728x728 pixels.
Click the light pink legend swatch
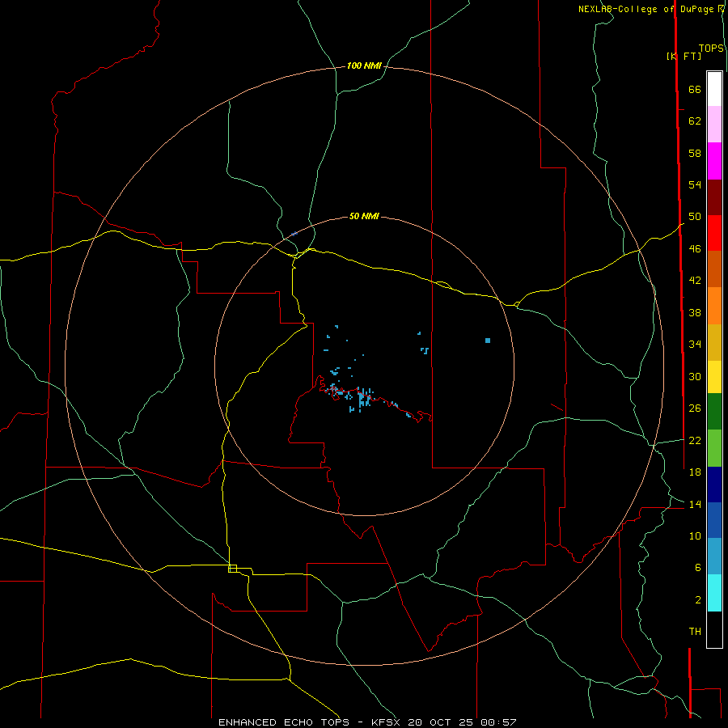(714, 125)
